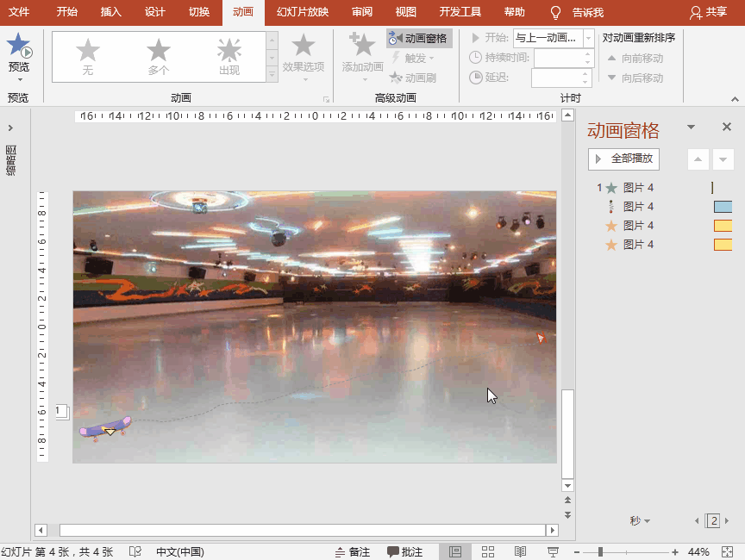Screen dimensions: 745x560
Task: Open the Animation group dialog launcher
Action: pos(327,99)
